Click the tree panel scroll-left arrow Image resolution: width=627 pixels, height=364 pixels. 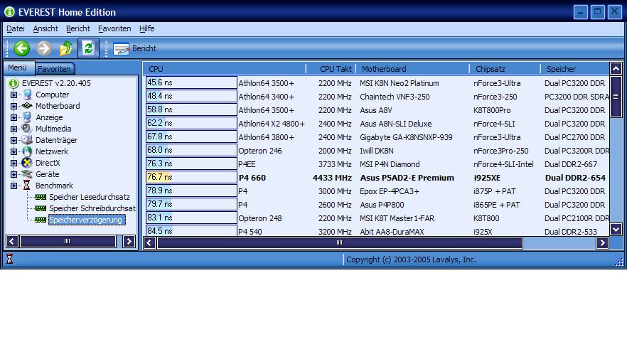click(12, 241)
